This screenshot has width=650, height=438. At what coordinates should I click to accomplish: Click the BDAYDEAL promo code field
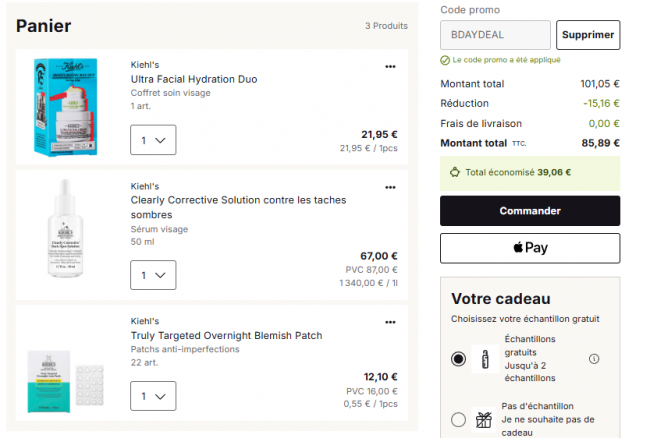(x=495, y=35)
